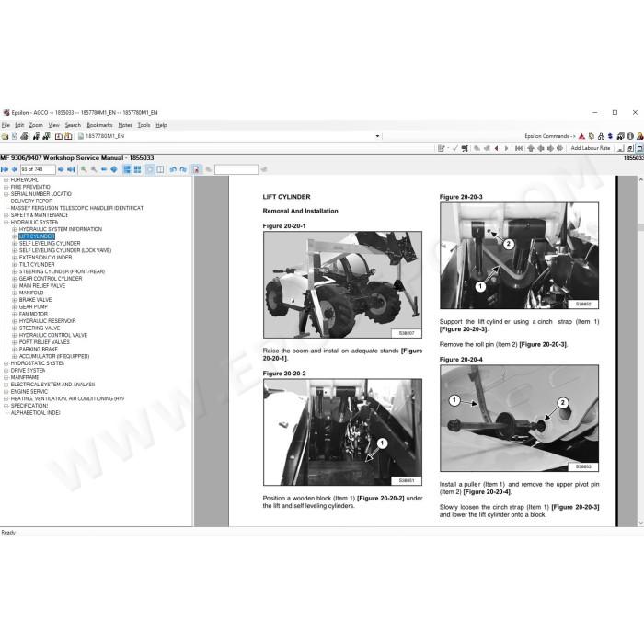Open the document selector dropdown arrow
The image size is (644, 644).
(x=377, y=136)
